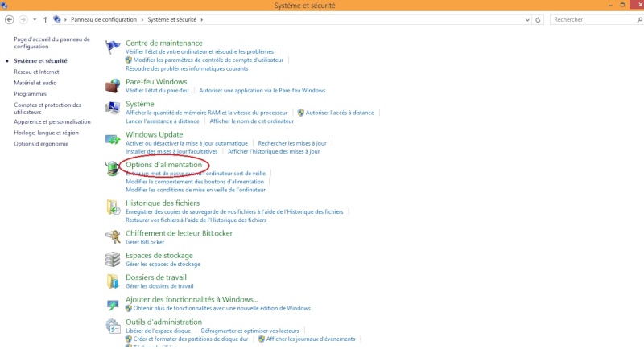Click the Centre de maintenance flag icon

point(113,47)
